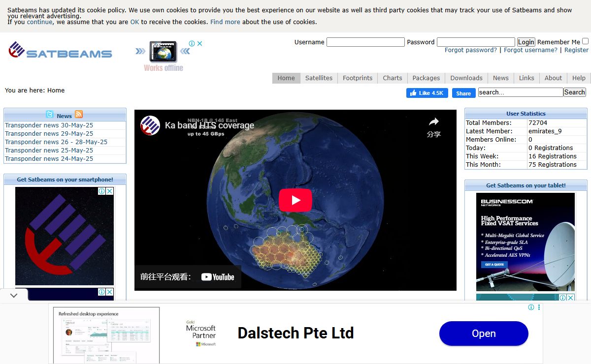Open the Register link
The image size is (591, 364).
(576, 50)
